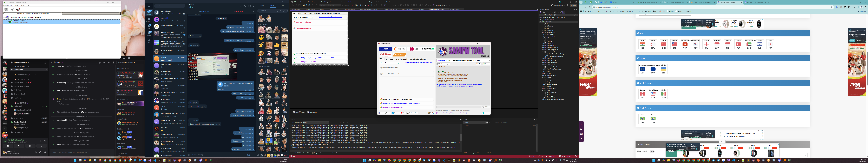Click the Device manager button in SamFw Tool
Viewport: 868px width, 163px height.
pos(443,64)
